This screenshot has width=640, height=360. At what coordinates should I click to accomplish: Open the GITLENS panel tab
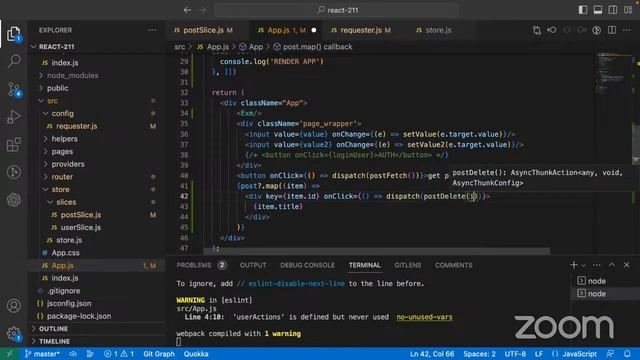tap(407, 265)
